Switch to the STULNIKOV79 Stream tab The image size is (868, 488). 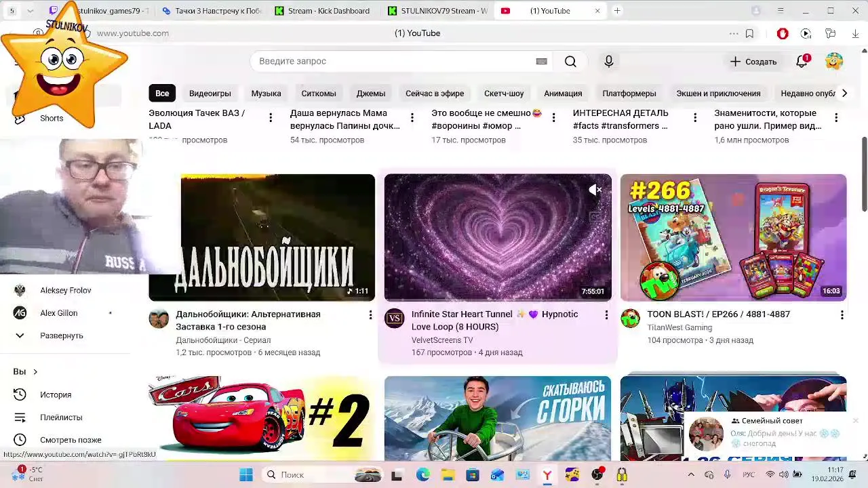coord(437,11)
